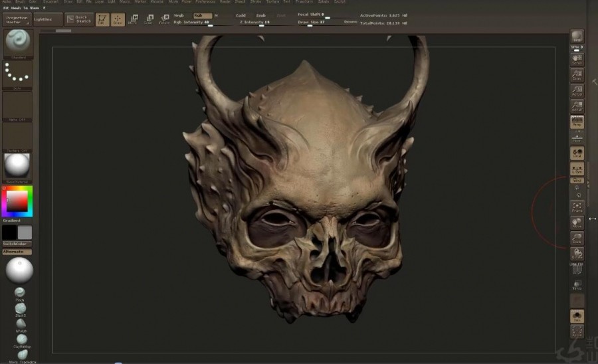Open the Texture Off picker
The height and width of the screenshot is (364, 598).
[x=17, y=137]
